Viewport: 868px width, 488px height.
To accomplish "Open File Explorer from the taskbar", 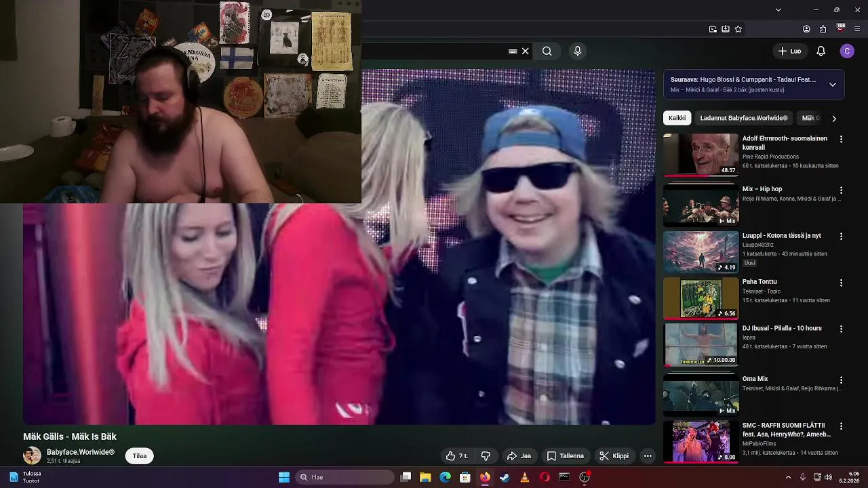I will (425, 477).
